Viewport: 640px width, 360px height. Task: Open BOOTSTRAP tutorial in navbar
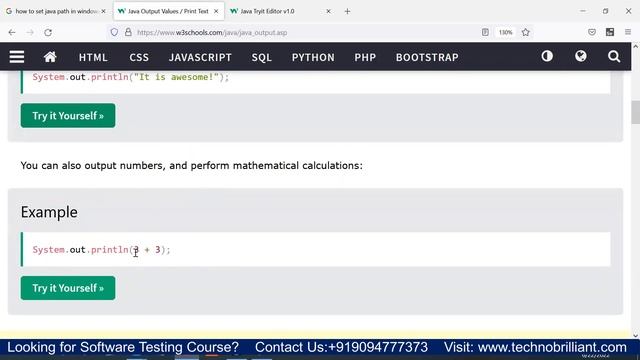(x=427, y=57)
